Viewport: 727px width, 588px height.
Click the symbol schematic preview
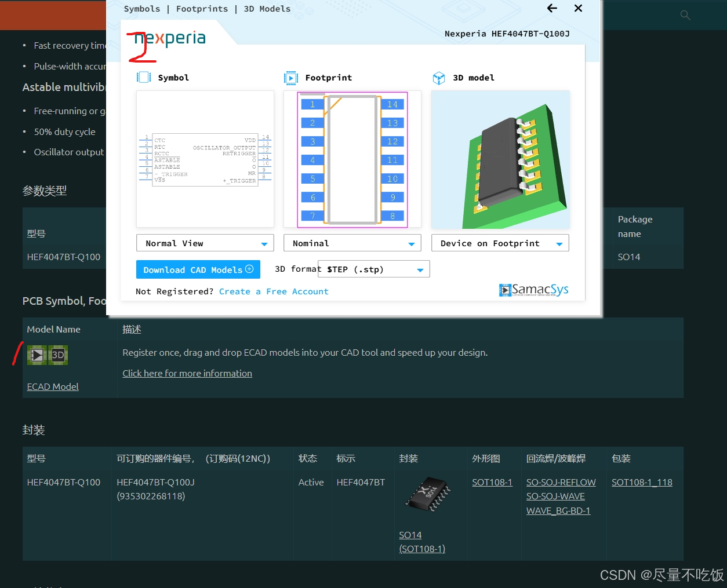pos(205,159)
